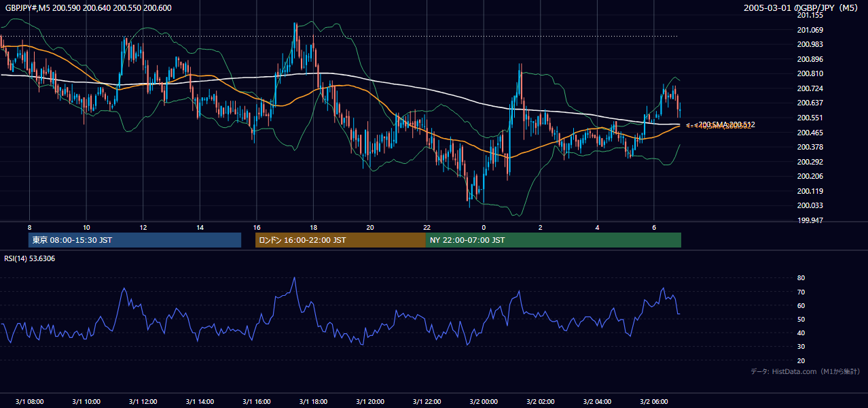Click the 2005-03-01 GBP/JPY (M5) chart title

pos(802,8)
